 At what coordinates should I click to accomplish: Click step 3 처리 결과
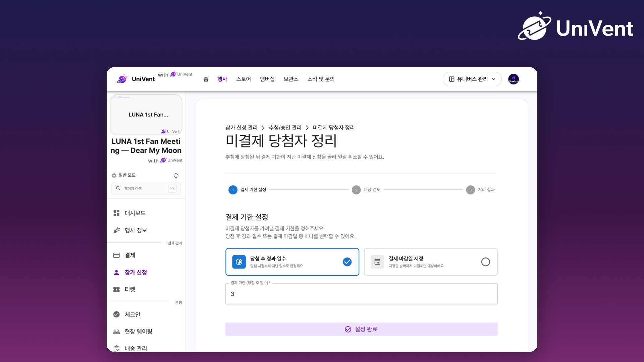[x=480, y=190]
